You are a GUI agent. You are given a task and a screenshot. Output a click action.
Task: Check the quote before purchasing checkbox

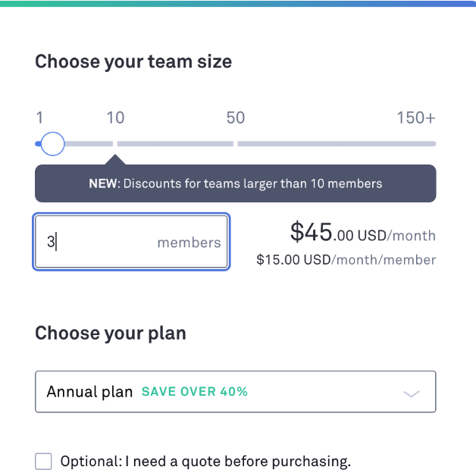point(43,462)
